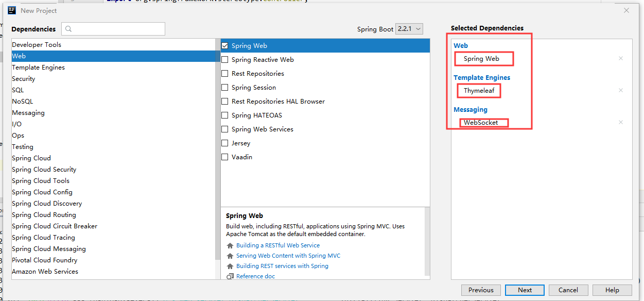The height and width of the screenshot is (301, 644).
Task: Uncheck the Spring Web checkbox
Action: click(225, 46)
